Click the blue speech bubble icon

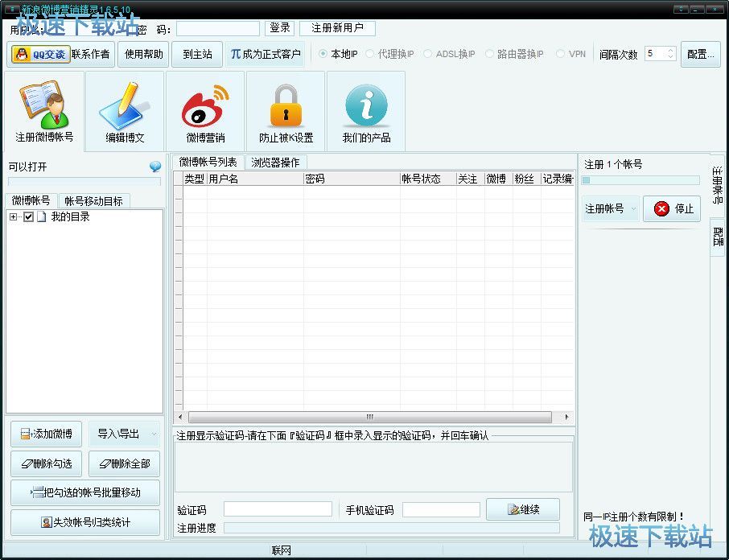pyautogui.click(x=155, y=167)
